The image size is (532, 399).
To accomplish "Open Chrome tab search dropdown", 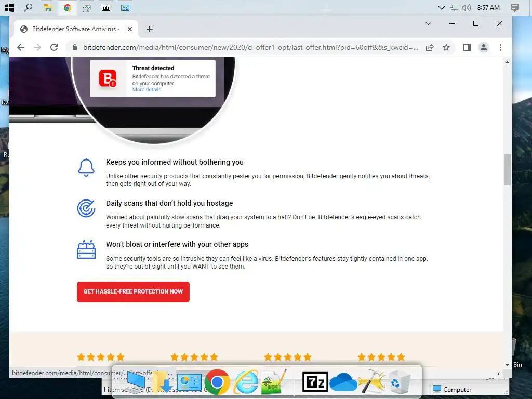I will click(428, 23).
